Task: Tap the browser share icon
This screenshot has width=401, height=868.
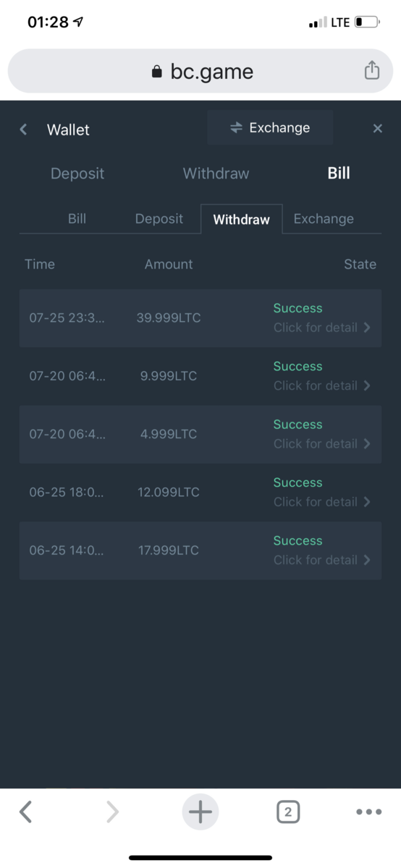Action: 371,71
